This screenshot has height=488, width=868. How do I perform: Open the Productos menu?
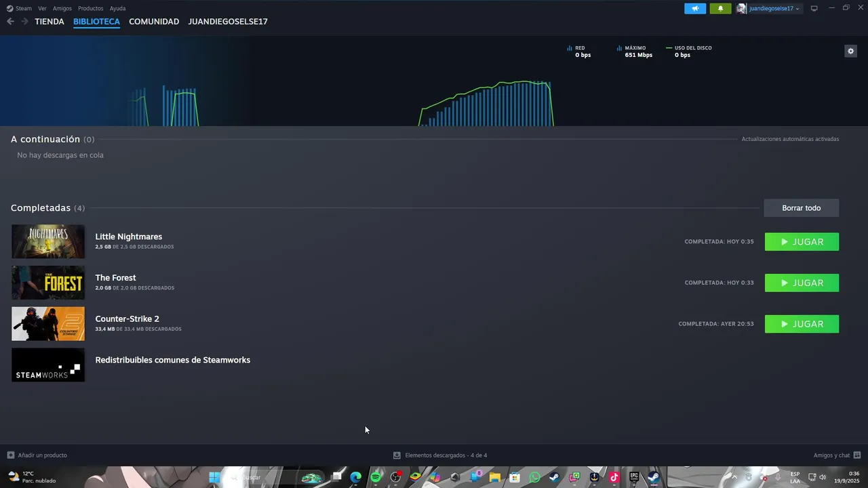click(90, 8)
